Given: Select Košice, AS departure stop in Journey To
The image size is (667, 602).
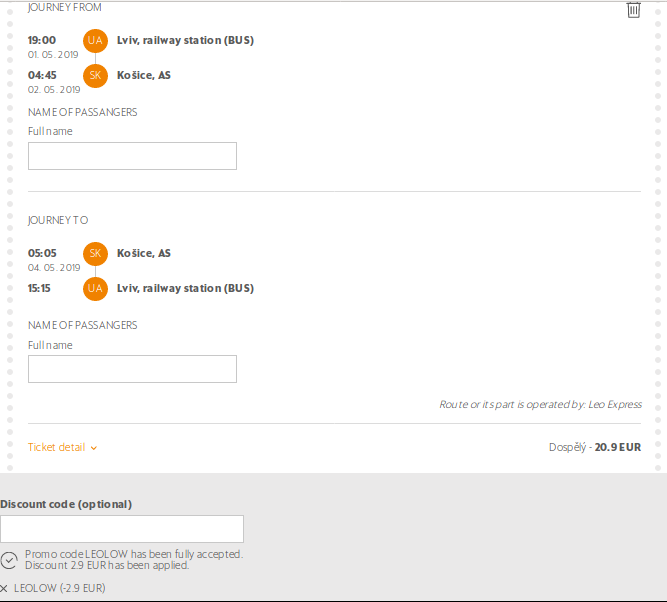Looking at the screenshot, I should coord(144,254).
